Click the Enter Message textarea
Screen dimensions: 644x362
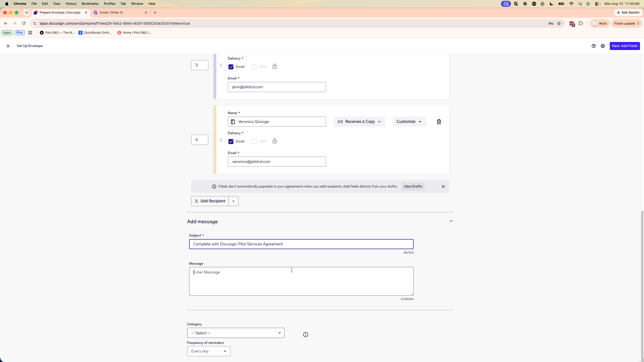(301, 281)
